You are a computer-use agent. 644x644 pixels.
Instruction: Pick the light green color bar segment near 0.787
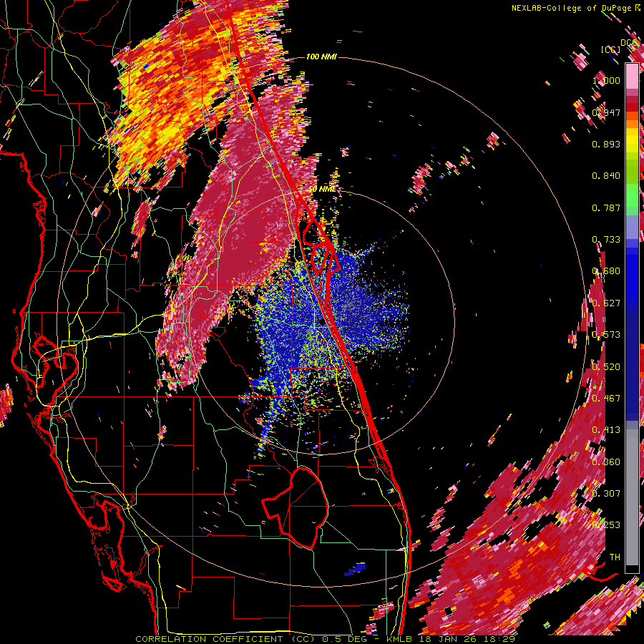pyautogui.click(x=632, y=200)
